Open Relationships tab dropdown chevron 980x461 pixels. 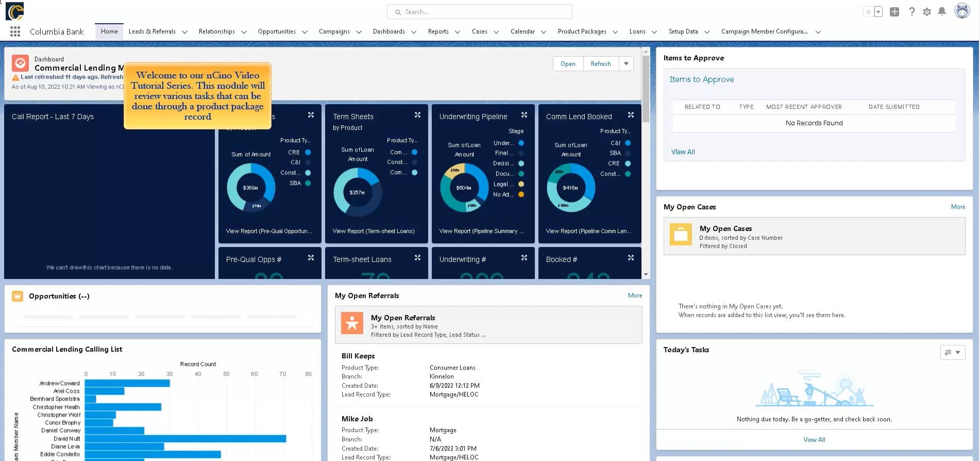click(x=244, y=32)
